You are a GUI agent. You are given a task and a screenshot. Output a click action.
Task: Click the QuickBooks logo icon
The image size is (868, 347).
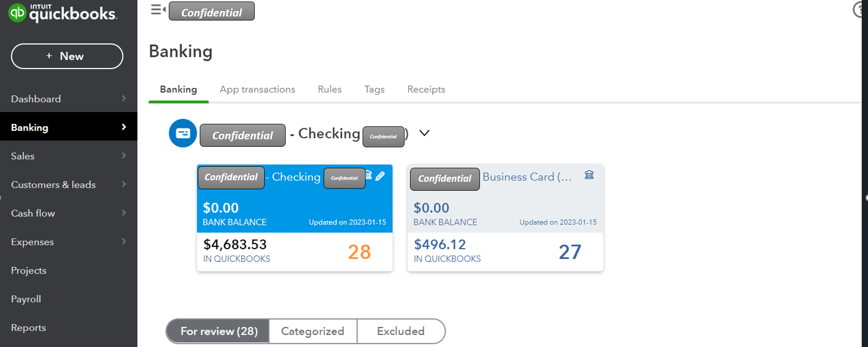17,12
